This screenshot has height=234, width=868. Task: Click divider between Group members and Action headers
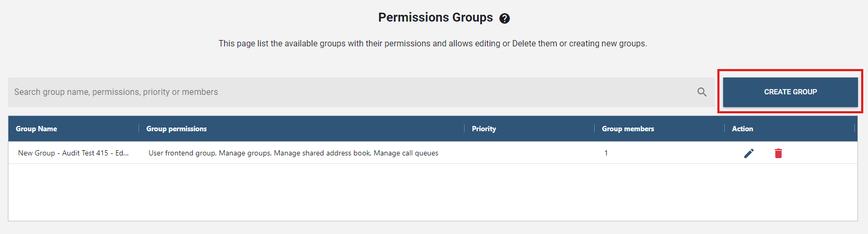coord(725,129)
